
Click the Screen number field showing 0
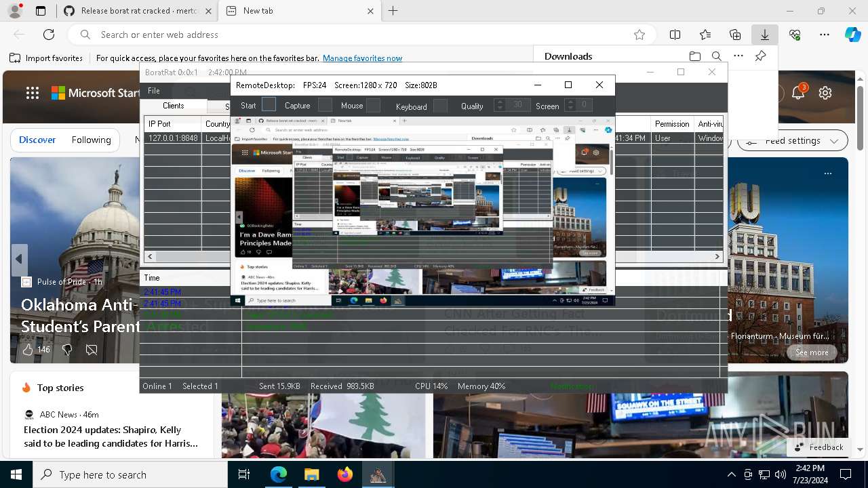click(x=584, y=105)
